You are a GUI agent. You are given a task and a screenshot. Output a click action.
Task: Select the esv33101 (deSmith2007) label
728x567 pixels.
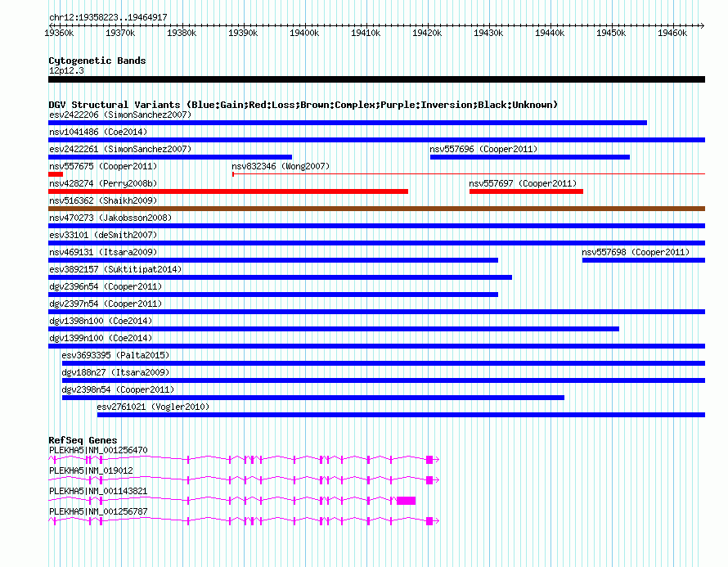pyautogui.click(x=103, y=235)
